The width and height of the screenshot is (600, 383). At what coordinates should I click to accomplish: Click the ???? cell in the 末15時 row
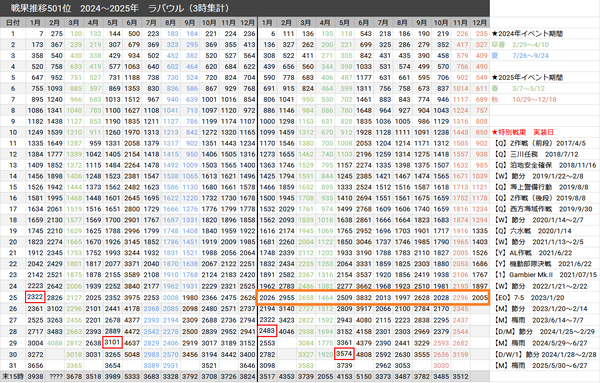click(56, 376)
